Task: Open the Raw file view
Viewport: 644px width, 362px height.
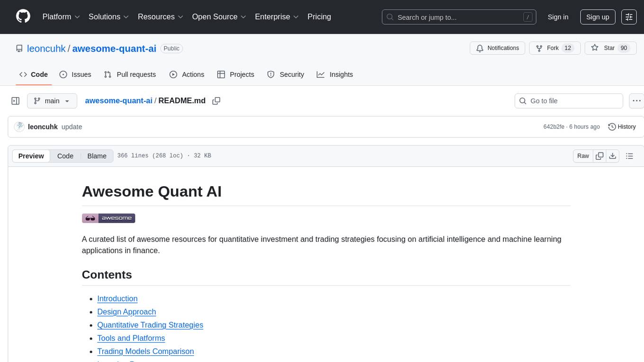Action: point(583,156)
